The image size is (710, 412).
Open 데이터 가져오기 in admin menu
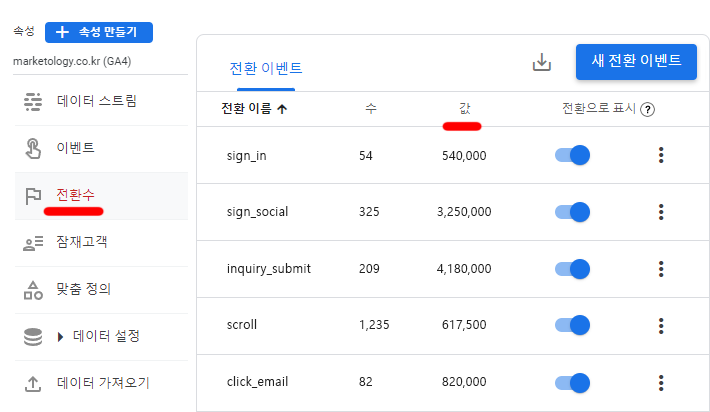click(x=103, y=383)
